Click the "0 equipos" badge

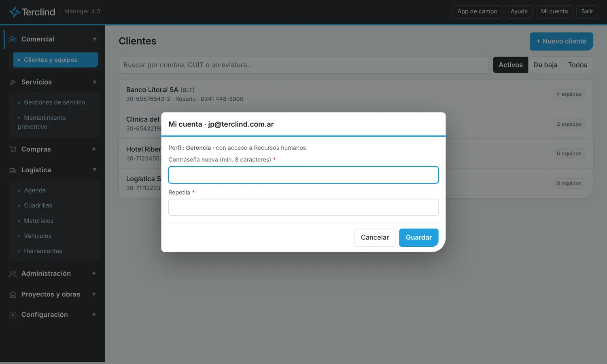(569, 184)
